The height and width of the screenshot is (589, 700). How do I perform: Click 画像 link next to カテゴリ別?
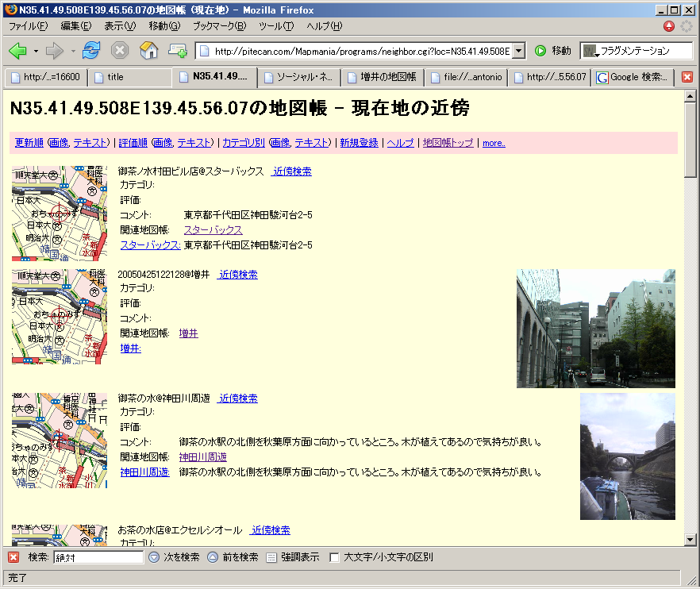pos(281,143)
